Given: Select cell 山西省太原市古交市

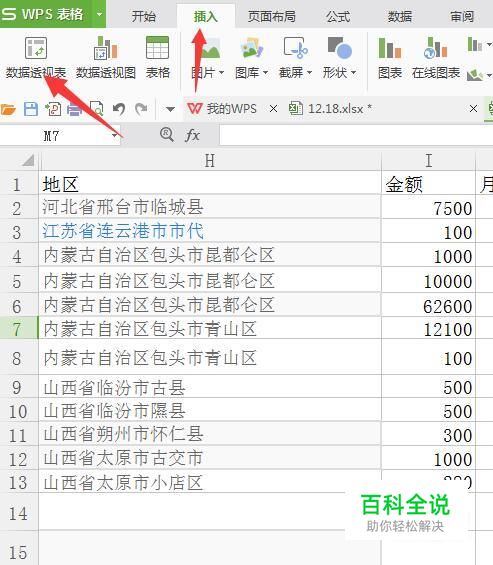Looking at the screenshot, I should tap(210, 458).
